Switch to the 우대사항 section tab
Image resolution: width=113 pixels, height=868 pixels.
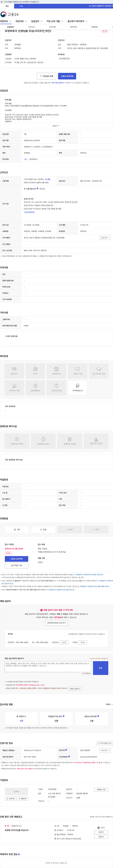coord(52,27)
